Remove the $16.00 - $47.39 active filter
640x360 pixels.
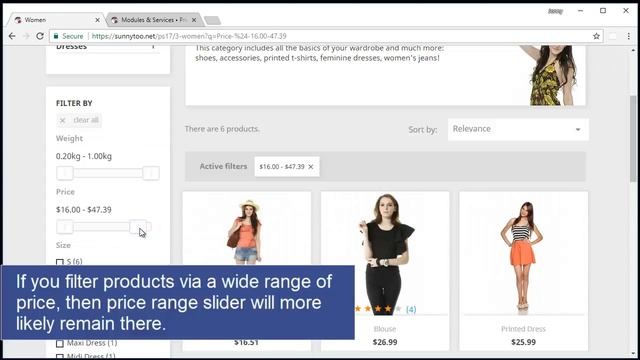click(311, 167)
